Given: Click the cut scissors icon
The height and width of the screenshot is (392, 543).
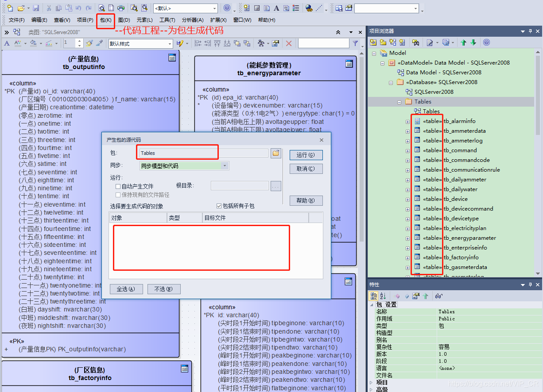Looking at the screenshot, I should tap(49, 8).
